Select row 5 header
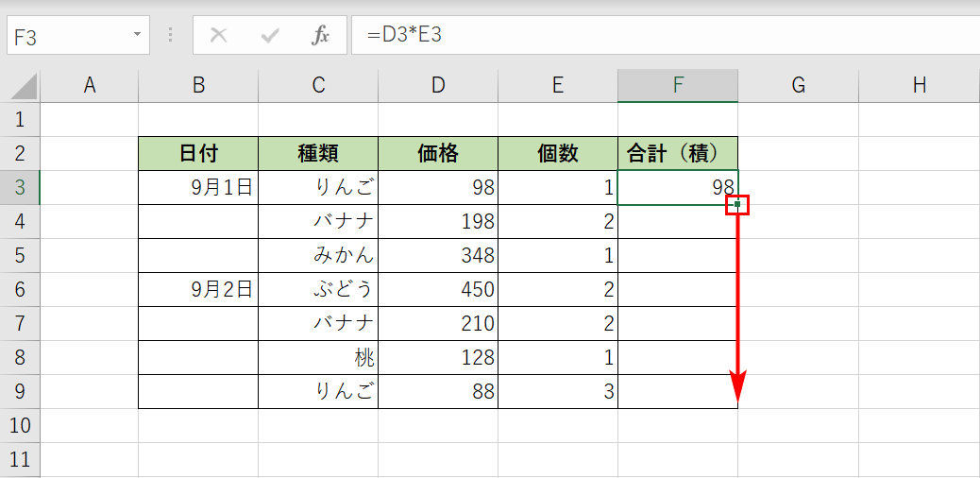 (20, 255)
